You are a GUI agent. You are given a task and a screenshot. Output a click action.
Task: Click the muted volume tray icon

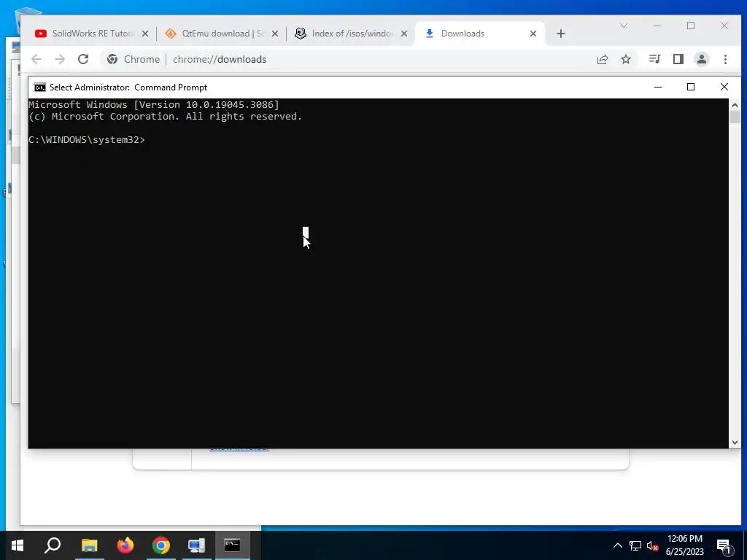point(652,545)
